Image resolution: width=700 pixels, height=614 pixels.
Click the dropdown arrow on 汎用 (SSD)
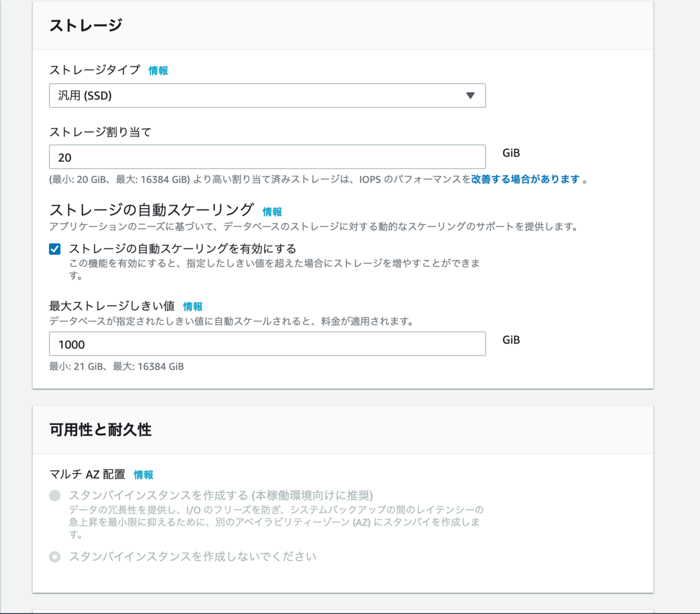point(471,95)
